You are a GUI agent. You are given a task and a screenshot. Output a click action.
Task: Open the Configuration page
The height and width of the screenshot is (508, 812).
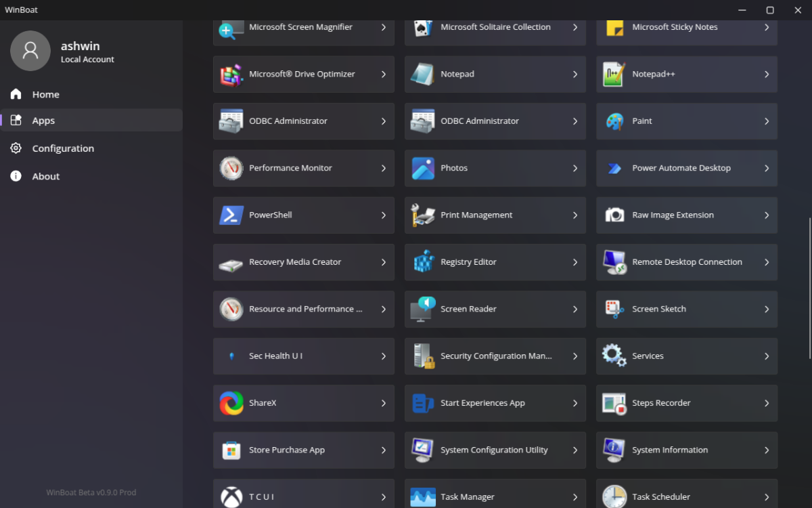coord(91,148)
